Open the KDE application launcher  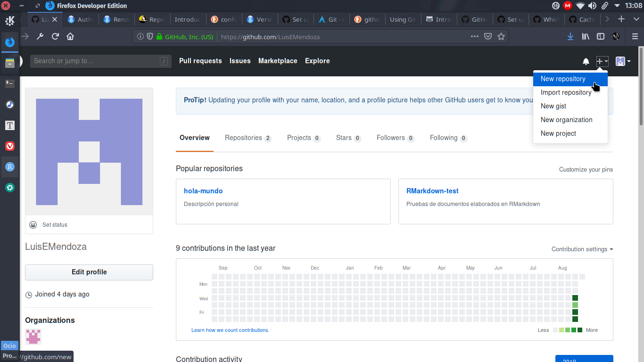(x=10, y=20)
